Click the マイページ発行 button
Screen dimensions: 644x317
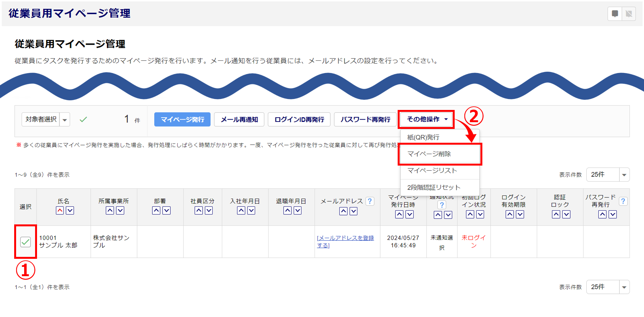pos(182,120)
